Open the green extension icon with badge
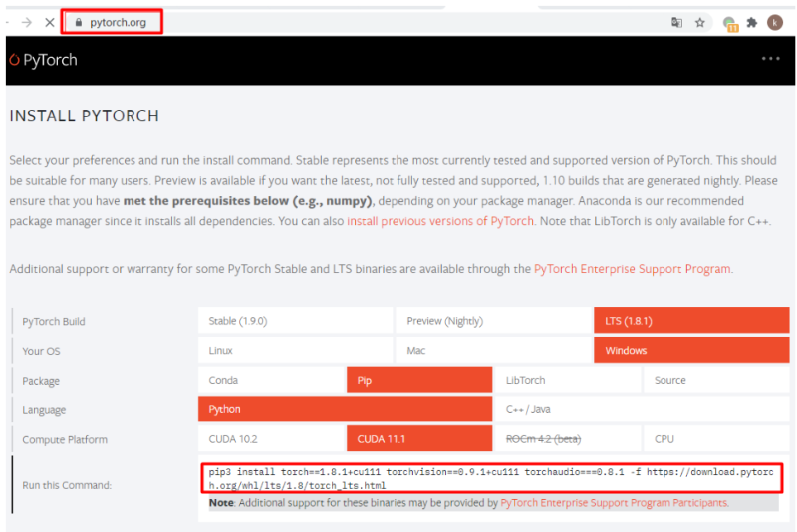Image resolution: width=797 pixels, height=532 pixels. coord(730,23)
